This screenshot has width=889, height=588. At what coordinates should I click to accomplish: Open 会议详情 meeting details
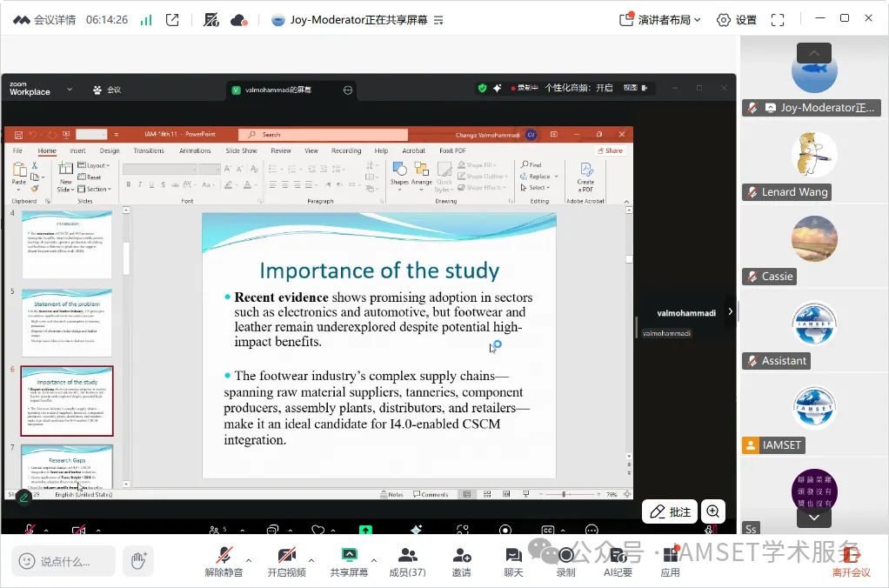tap(44, 20)
